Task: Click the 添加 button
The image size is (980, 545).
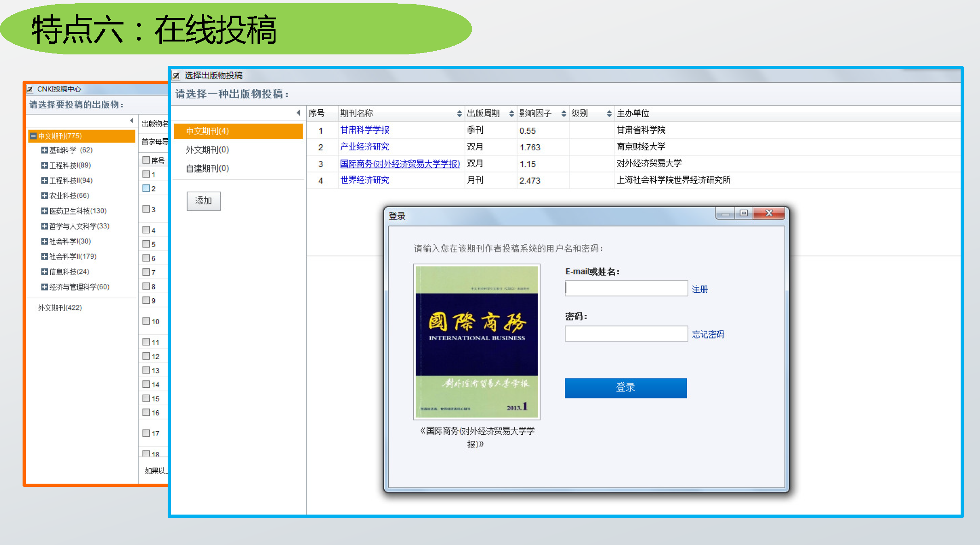Action: (x=203, y=201)
